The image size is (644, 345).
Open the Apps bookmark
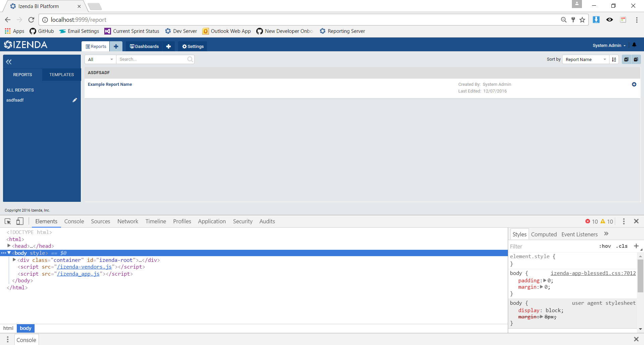pos(15,31)
